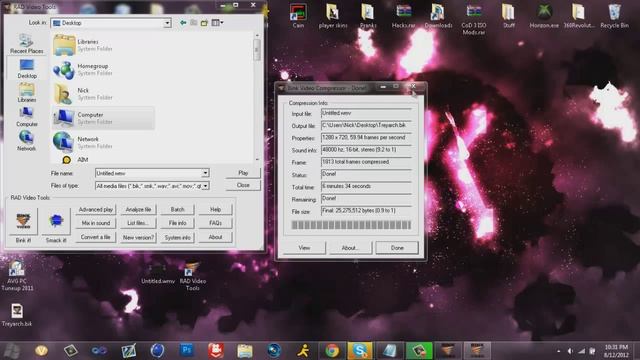This screenshot has width=640, height=360.
Task: Click the System info button
Action: tap(177, 237)
